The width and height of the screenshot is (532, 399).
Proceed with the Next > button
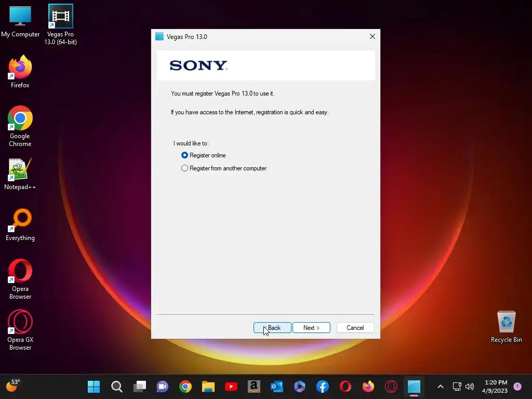[311, 328]
